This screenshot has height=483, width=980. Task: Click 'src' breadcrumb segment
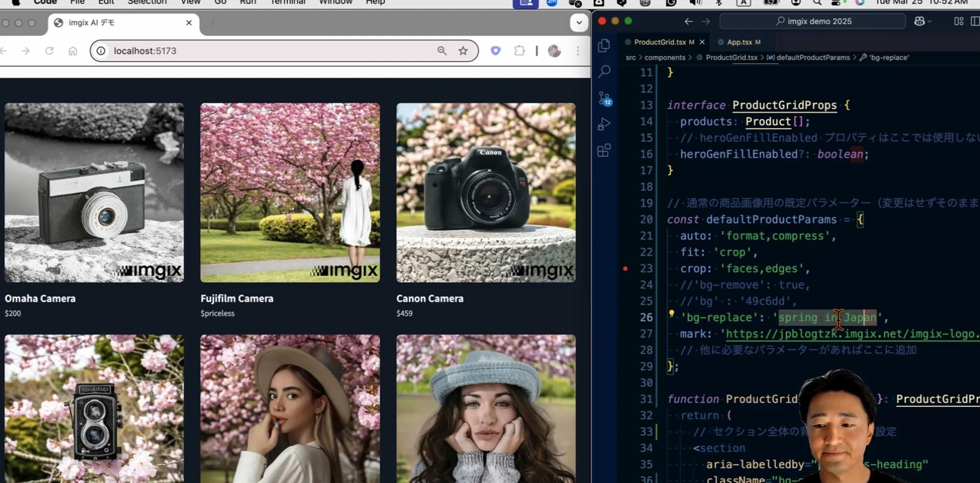coord(631,57)
